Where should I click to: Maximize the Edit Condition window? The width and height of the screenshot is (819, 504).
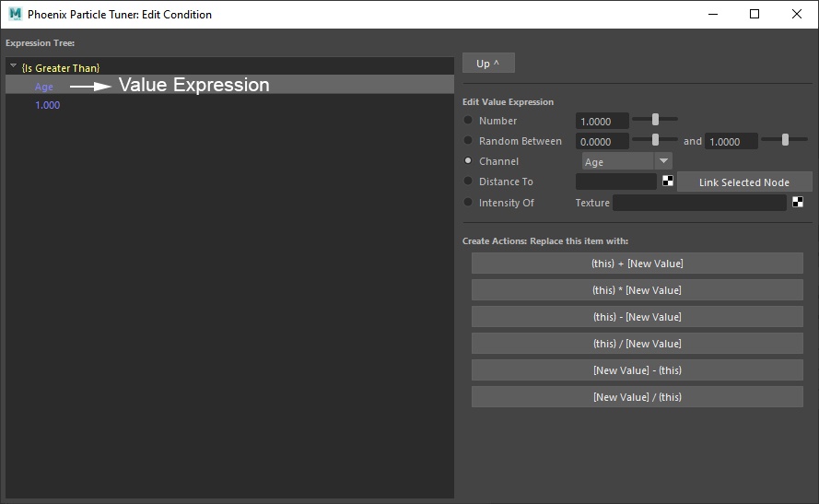pos(755,14)
